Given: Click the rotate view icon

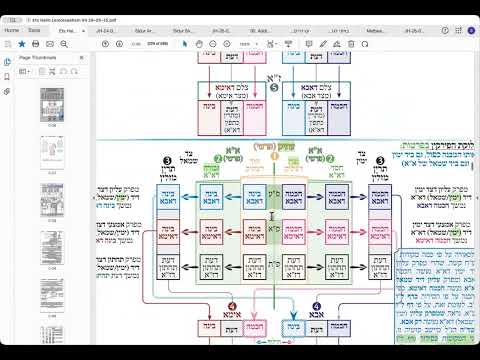Looking at the screenshot, I should 365,44.
